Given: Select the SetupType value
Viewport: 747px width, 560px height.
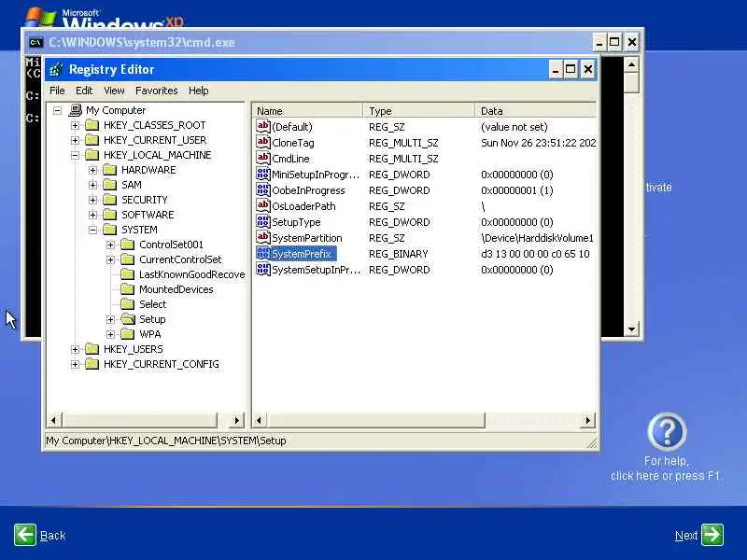Looking at the screenshot, I should pyautogui.click(x=296, y=222).
